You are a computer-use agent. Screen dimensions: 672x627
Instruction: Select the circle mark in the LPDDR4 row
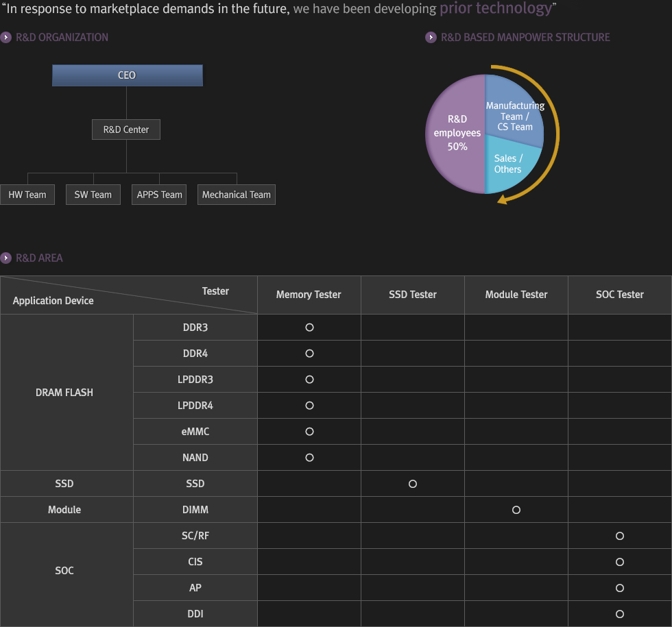click(309, 406)
